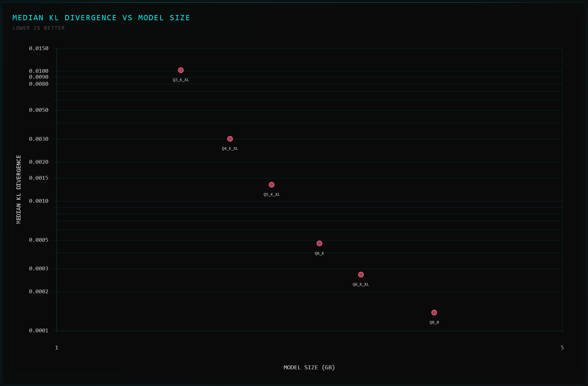Click the 0.0002 y-axis tick label
Screen dimensions: 588x386
click(x=39, y=292)
